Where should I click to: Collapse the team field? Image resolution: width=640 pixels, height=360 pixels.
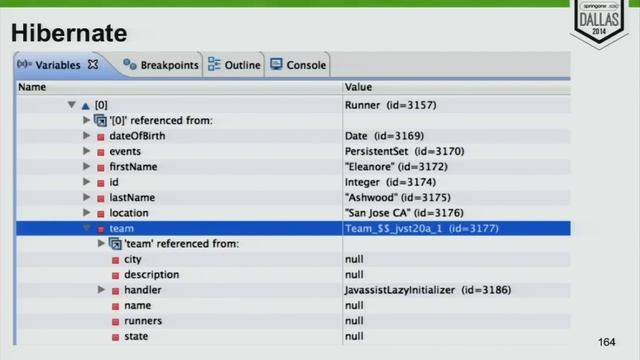click(x=86, y=228)
